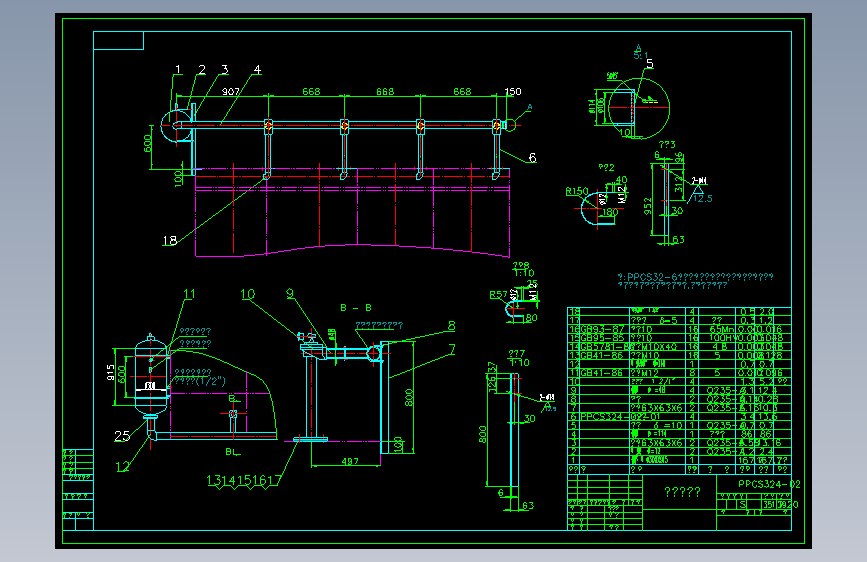Image resolution: width=867 pixels, height=562 pixels.
Task: Click callout '8' in section view
Action: click(x=451, y=326)
